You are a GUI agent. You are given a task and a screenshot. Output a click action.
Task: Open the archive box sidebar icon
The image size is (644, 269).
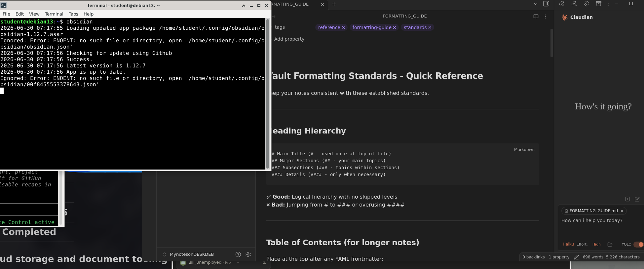point(599,4)
